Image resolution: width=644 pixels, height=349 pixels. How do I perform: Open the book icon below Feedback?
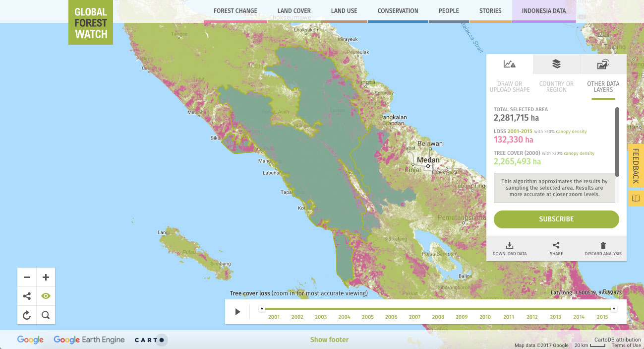[x=636, y=199]
